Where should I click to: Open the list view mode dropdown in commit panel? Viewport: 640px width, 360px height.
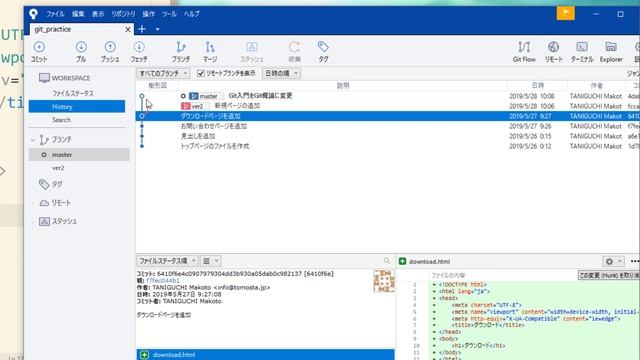pyautogui.click(x=211, y=261)
